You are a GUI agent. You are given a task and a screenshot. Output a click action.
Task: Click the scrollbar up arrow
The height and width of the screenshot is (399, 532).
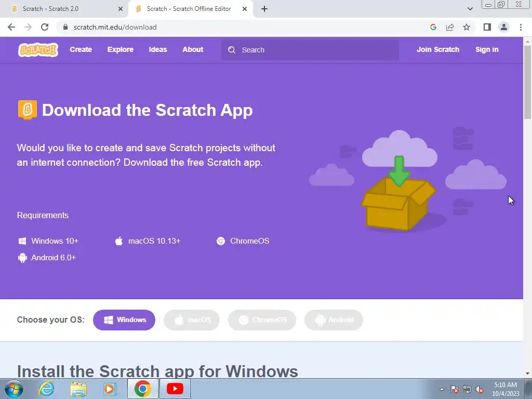pos(528,41)
